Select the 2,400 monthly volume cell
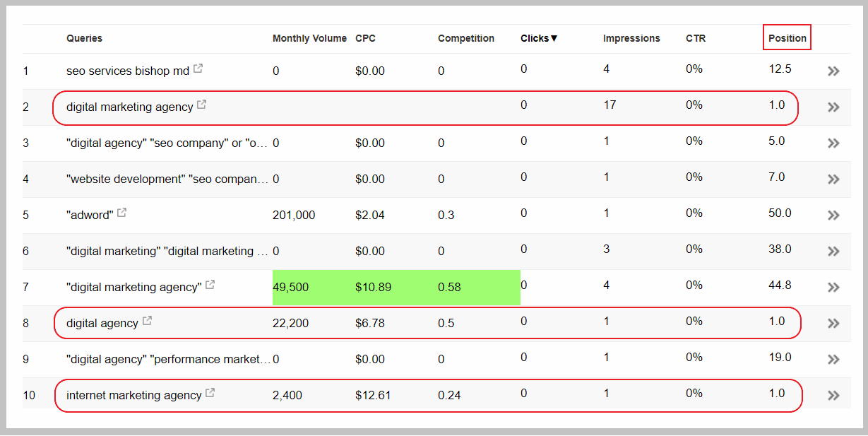This screenshot has height=436, width=868. pos(287,395)
